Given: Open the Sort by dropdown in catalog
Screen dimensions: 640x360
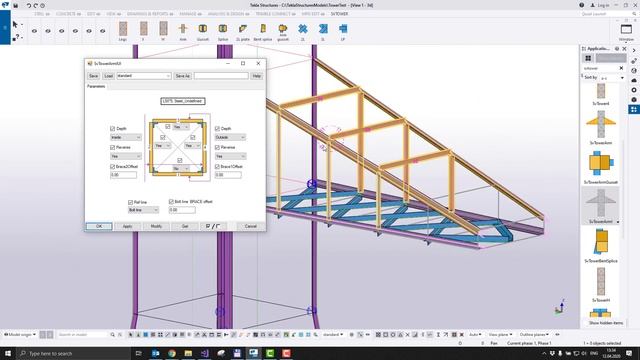Looking at the screenshot, I should pyautogui.click(x=612, y=78).
